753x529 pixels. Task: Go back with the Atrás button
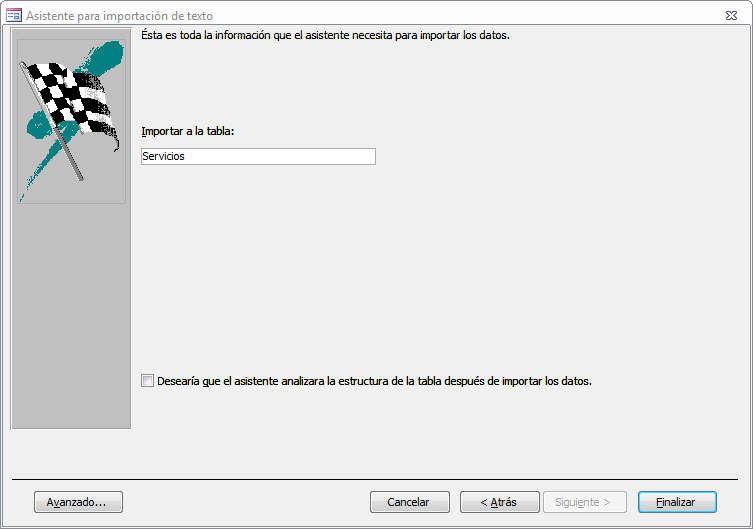click(x=499, y=502)
